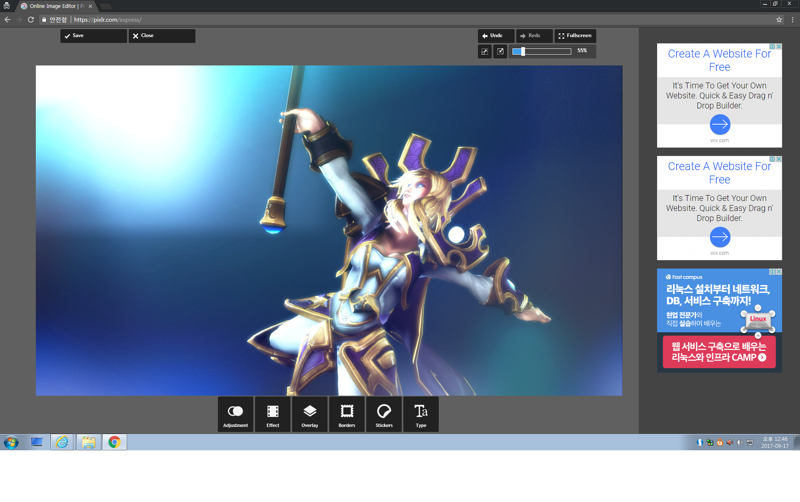The width and height of the screenshot is (800, 502).
Task: Click the actual-size zoom icon beside slider
Action: coord(501,52)
